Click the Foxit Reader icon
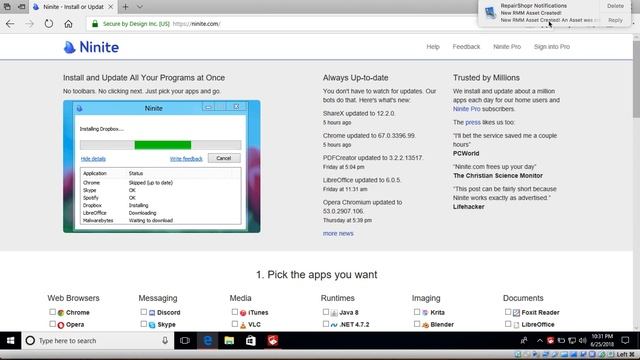The height and width of the screenshot is (360, 640). (x=516, y=313)
